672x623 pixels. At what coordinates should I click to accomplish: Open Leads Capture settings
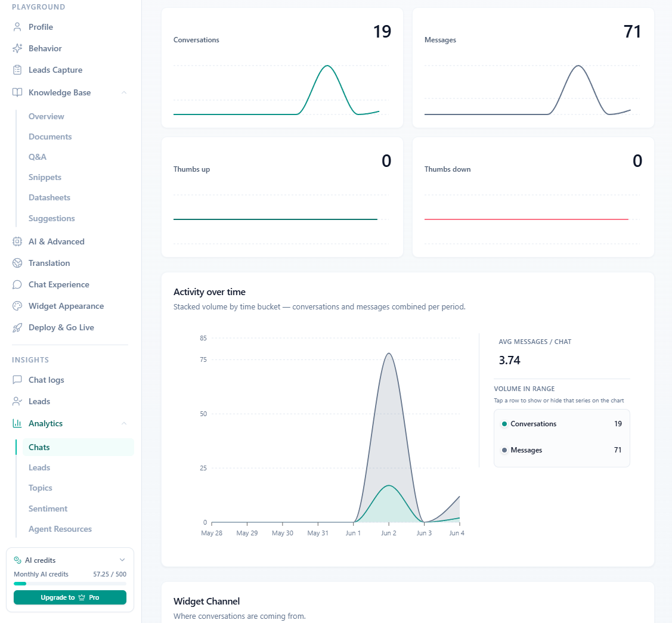pyautogui.click(x=55, y=70)
